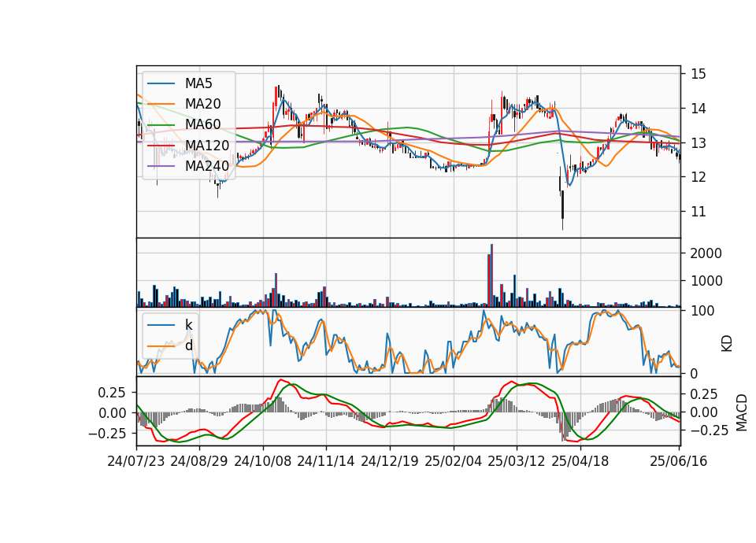Click the 24/10/08 date label

point(263,461)
